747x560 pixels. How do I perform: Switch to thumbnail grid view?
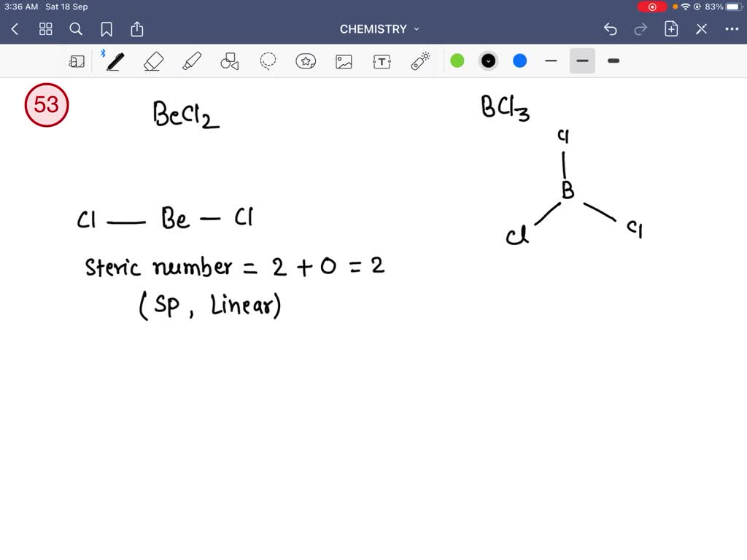tap(45, 28)
